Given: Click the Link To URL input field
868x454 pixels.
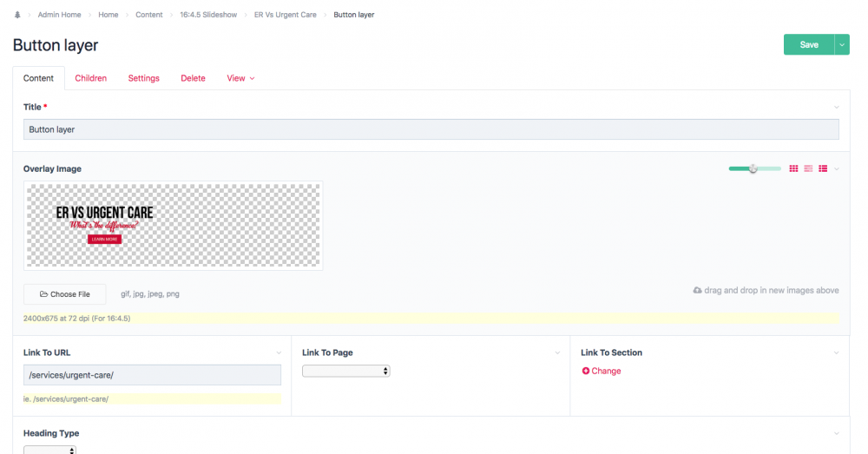Looking at the screenshot, I should click(x=152, y=375).
